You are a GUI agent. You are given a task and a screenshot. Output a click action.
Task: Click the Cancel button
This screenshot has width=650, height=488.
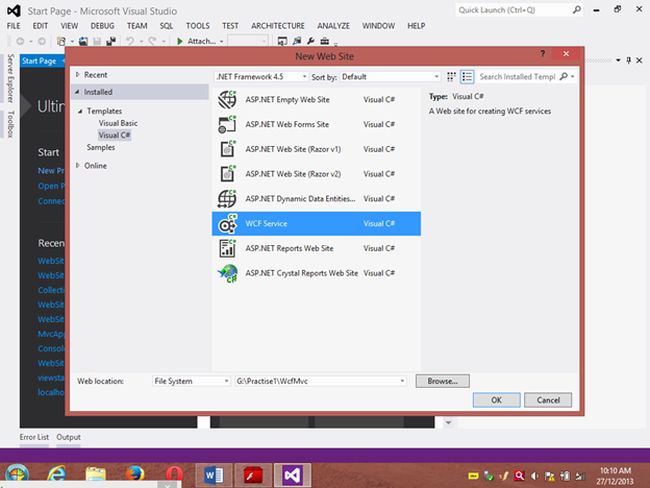tap(548, 400)
